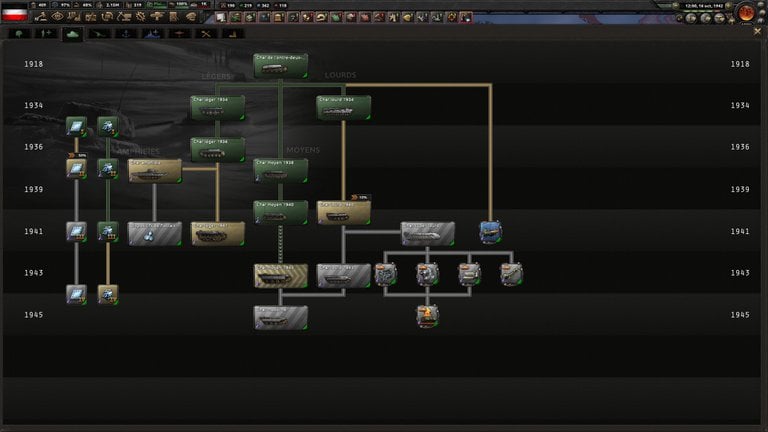Open the blue warship silhouette research tab
The height and width of the screenshot is (432, 768).
coord(153,33)
